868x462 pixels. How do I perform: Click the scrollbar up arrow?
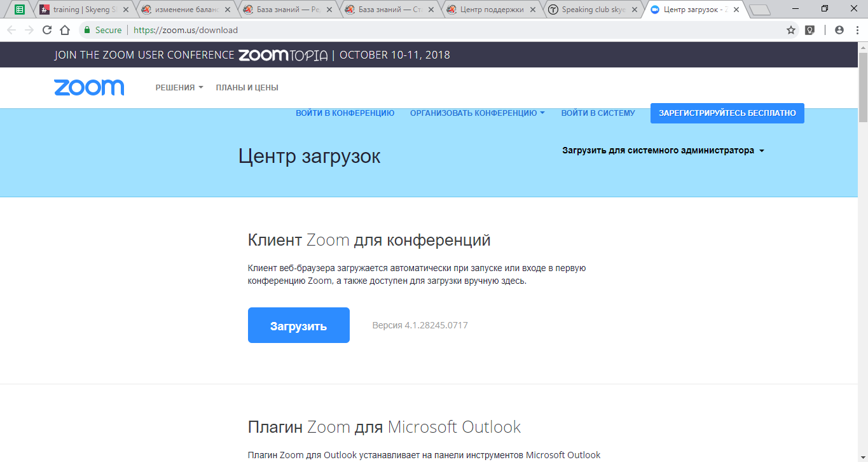pos(863,47)
